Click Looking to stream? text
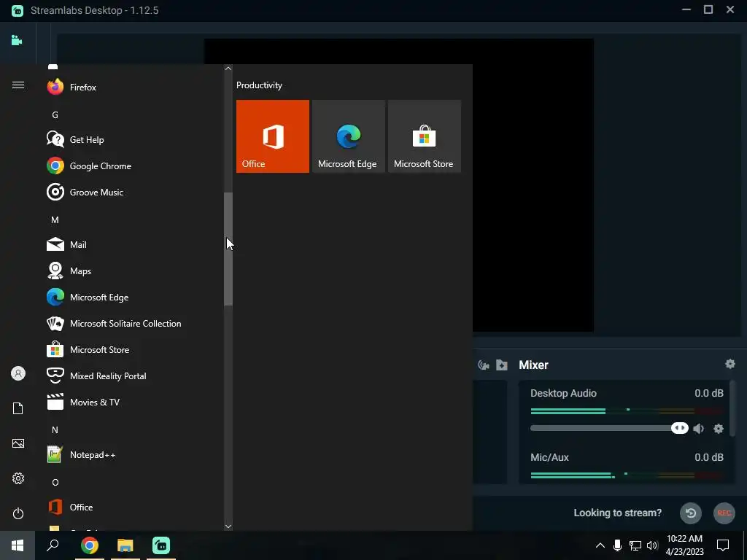747x560 pixels. pos(617,513)
